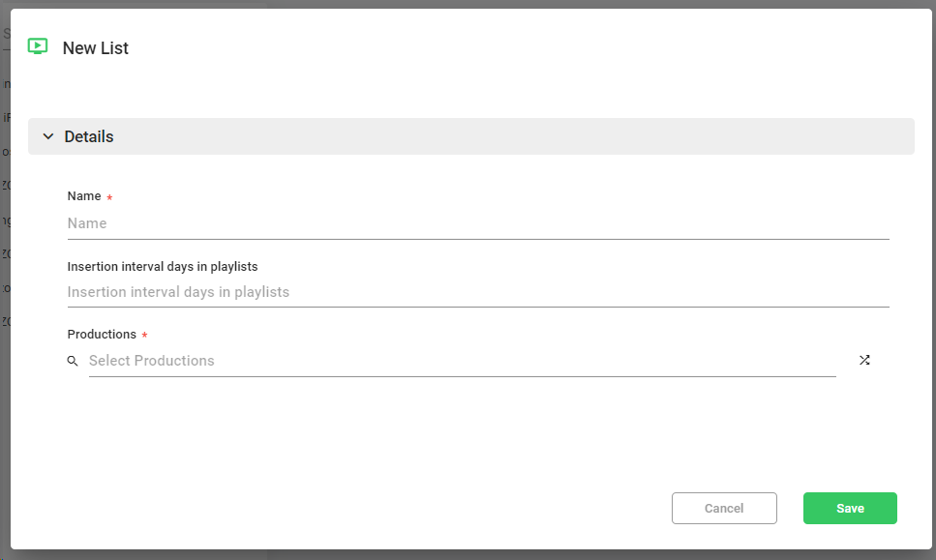Click the Details section heading text
Screen dimensions: 936x560
(x=89, y=136)
